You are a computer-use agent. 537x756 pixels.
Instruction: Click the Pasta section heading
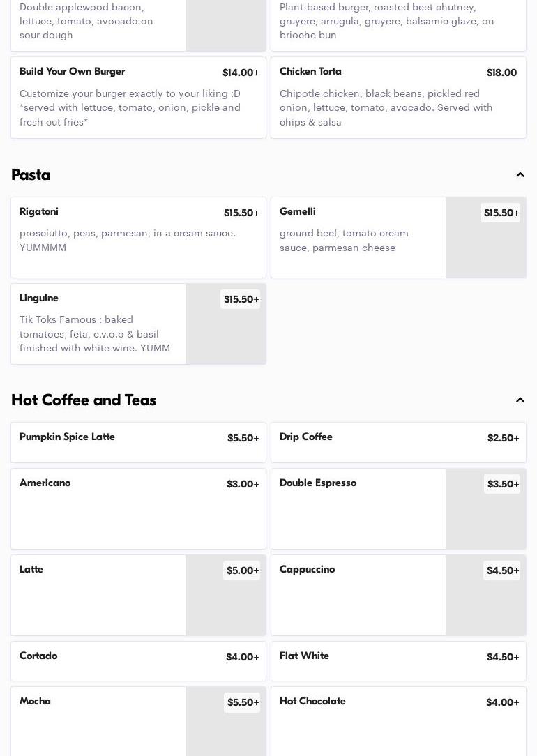[31, 175]
